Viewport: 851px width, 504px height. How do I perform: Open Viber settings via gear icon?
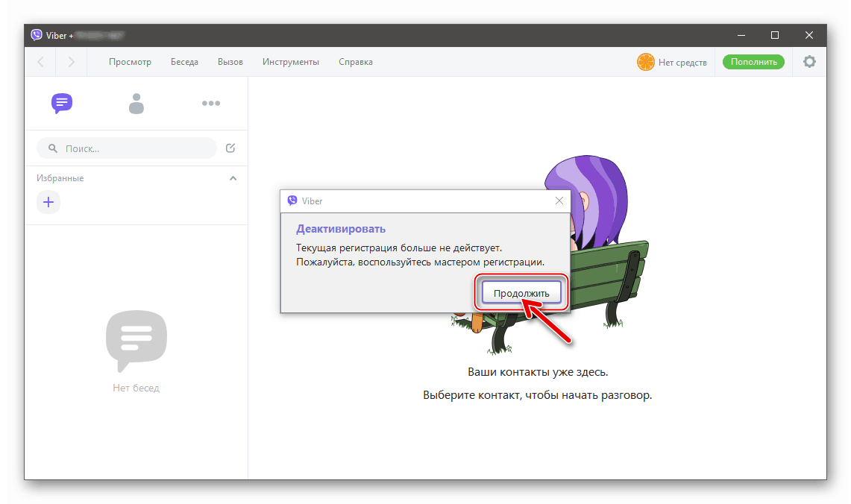click(809, 61)
